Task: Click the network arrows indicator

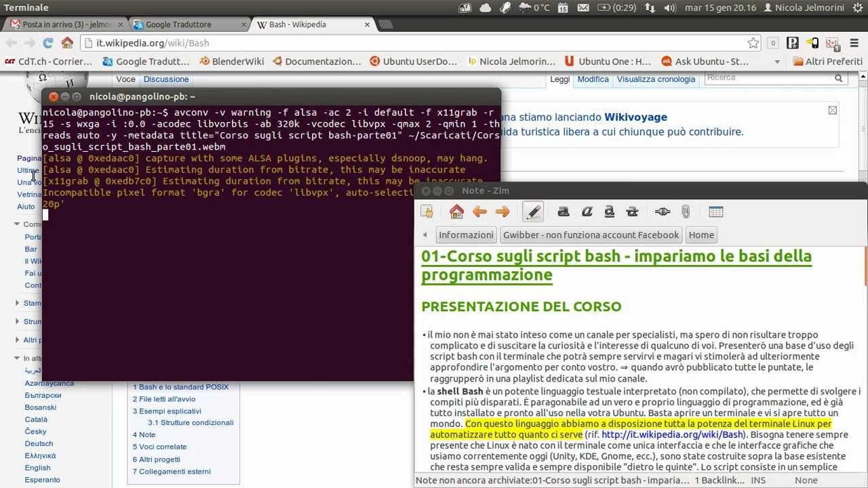Action: [x=650, y=8]
